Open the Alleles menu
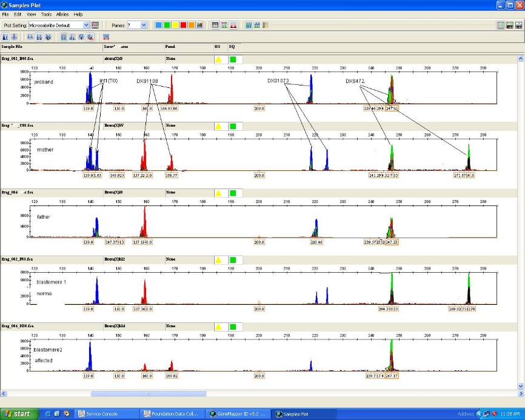This screenshot has width=525, height=420. pyautogui.click(x=62, y=14)
